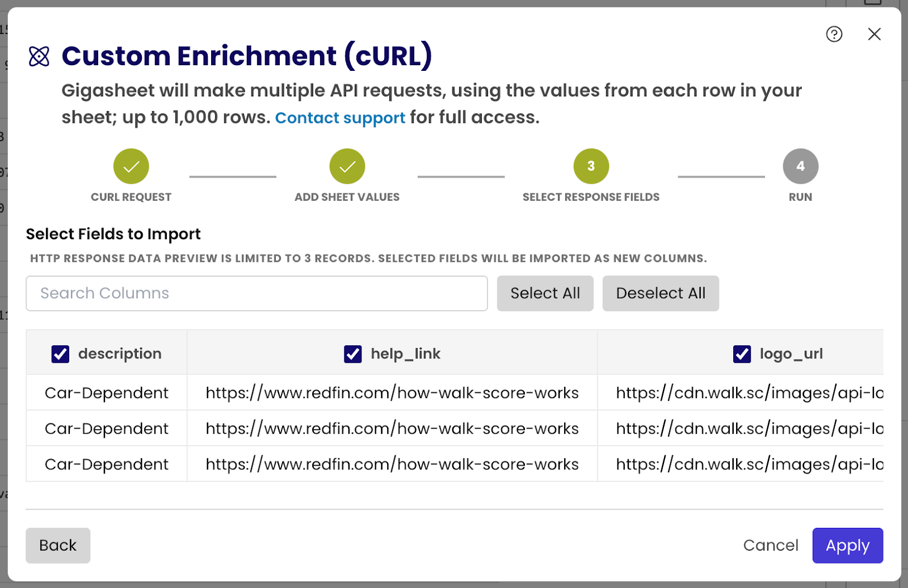Select the first Car-Dependent description cell
This screenshot has width=908, height=588.
click(x=106, y=392)
